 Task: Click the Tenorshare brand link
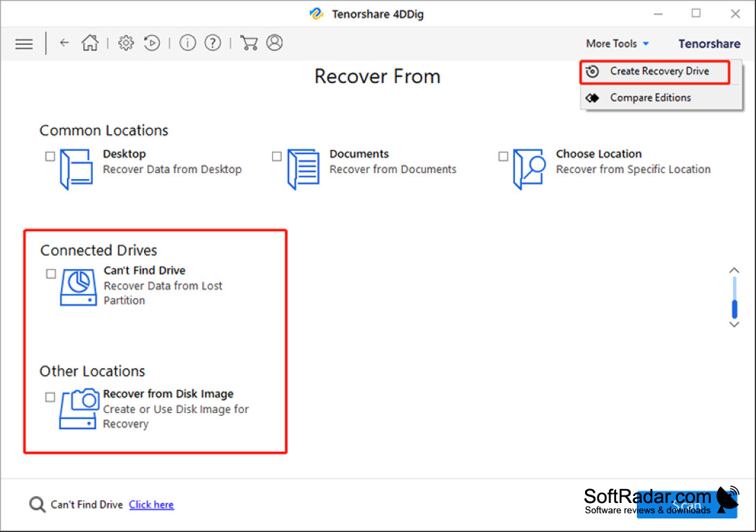coord(709,44)
